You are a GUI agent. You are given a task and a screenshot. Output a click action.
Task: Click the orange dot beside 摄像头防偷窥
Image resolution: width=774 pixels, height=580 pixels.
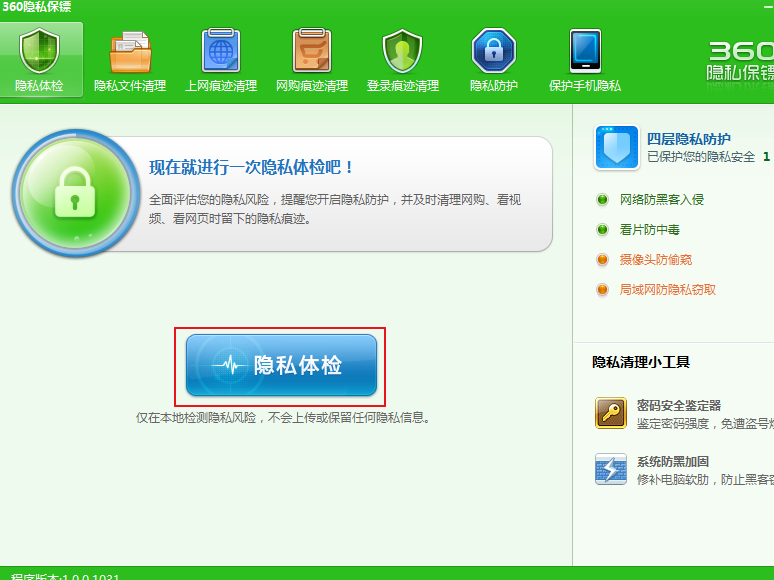[602, 260]
